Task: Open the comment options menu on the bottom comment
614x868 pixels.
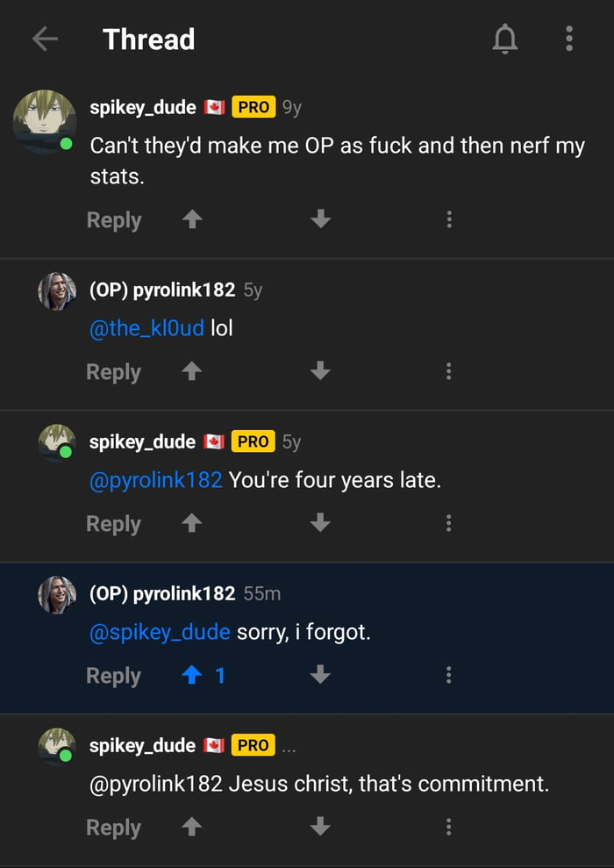Action: coord(449,827)
